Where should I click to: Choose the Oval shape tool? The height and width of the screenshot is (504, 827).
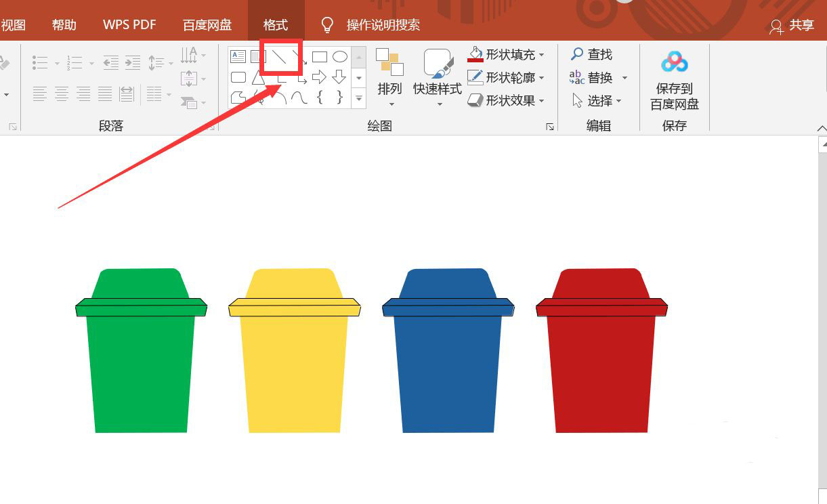340,57
